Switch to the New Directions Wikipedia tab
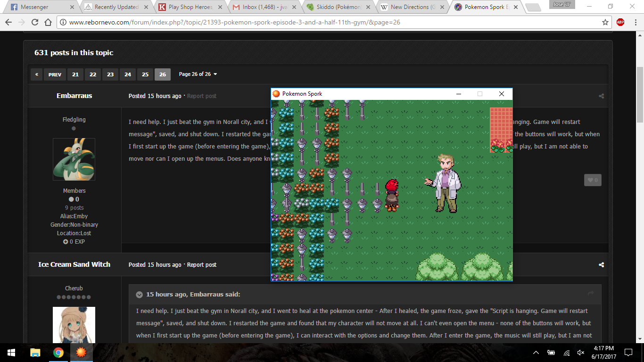Image resolution: width=644 pixels, height=362 pixels. [412, 7]
